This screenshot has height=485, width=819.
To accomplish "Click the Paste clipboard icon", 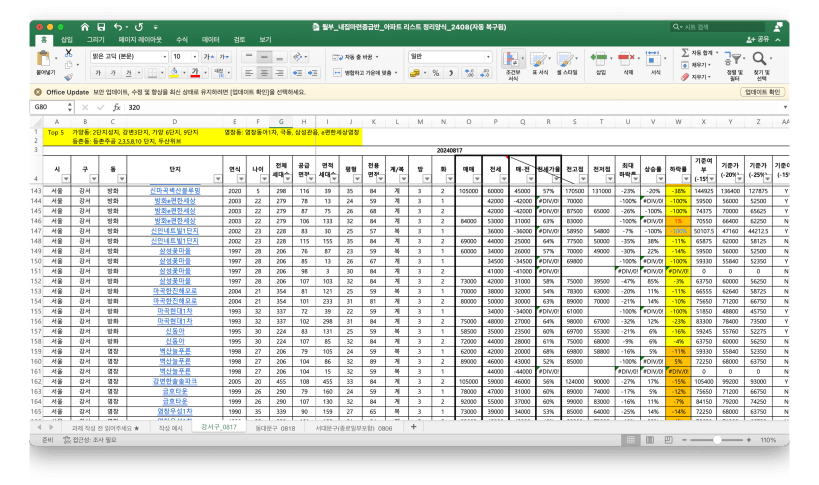I will click(x=45, y=58).
